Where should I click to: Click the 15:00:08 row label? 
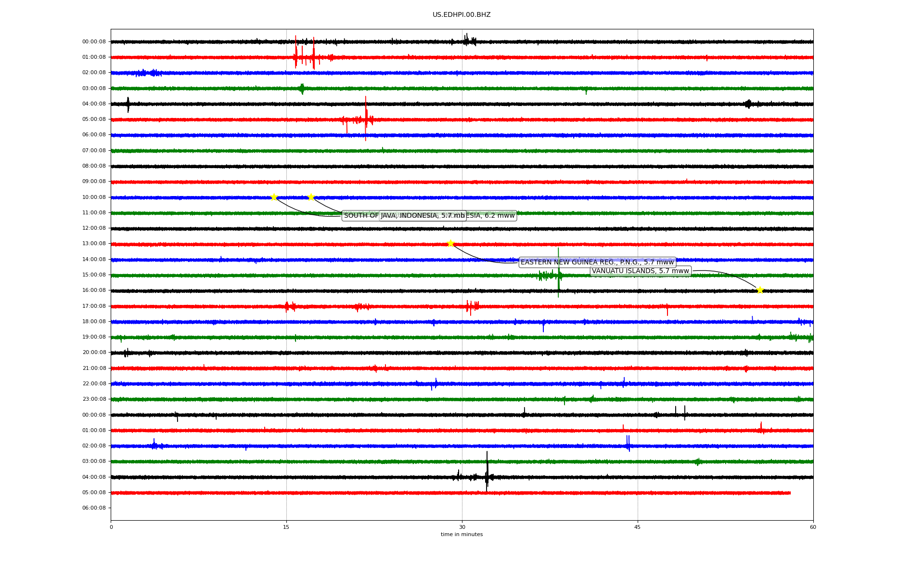point(94,275)
